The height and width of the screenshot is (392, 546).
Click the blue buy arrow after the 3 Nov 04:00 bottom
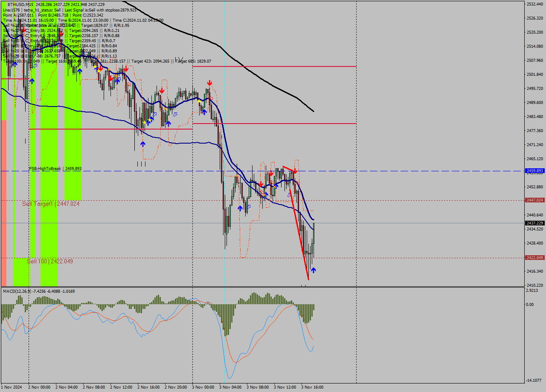click(240, 208)
